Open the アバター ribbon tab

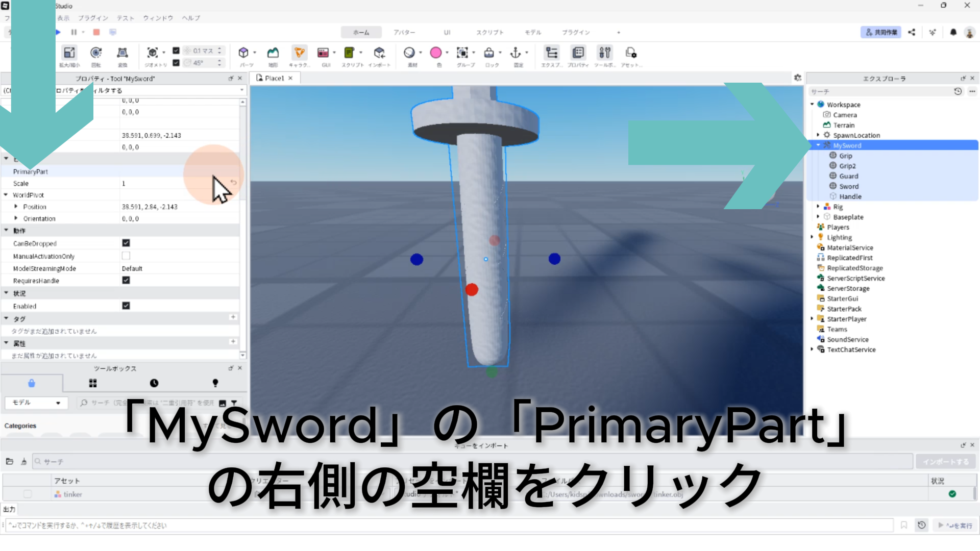tap(404, 32)
